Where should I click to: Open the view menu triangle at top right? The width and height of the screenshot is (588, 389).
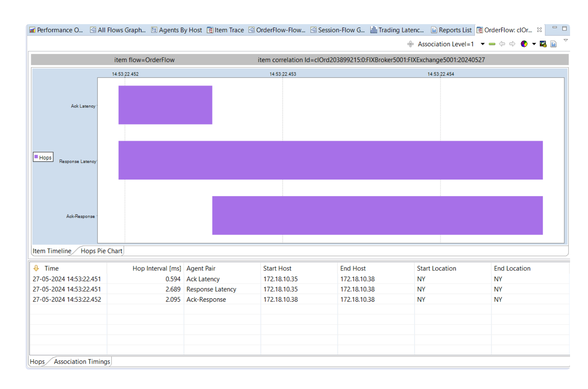pos(565,40)
